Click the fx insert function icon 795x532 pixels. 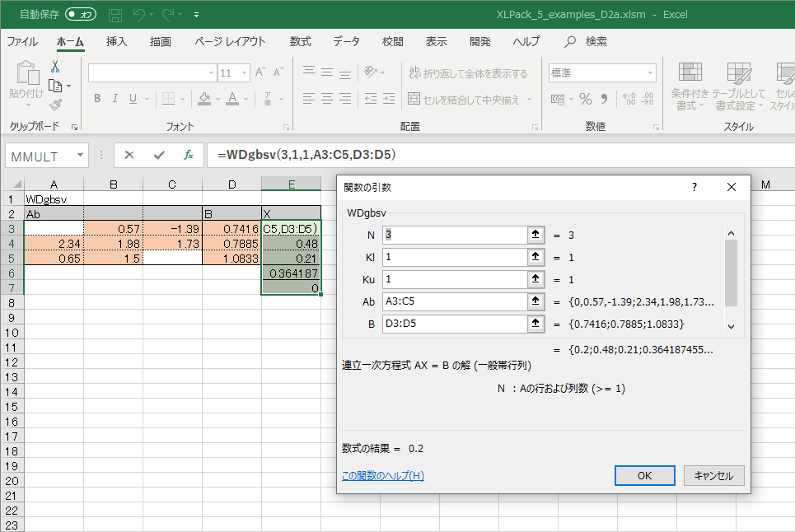pyautogui.click(x=188, y=155)
